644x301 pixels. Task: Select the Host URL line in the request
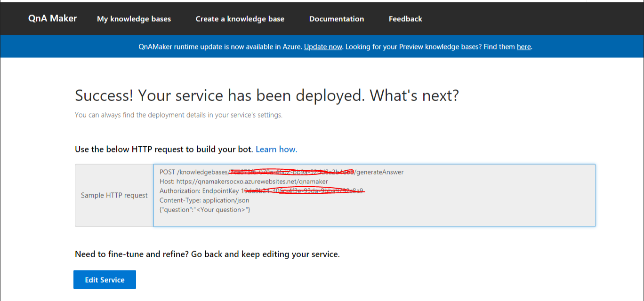[x=244, y=182]
